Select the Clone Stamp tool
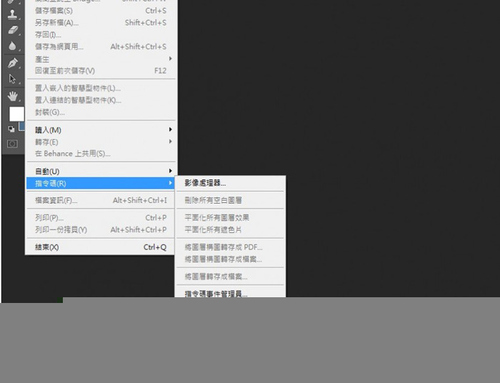500x383 pixels. 12,14
